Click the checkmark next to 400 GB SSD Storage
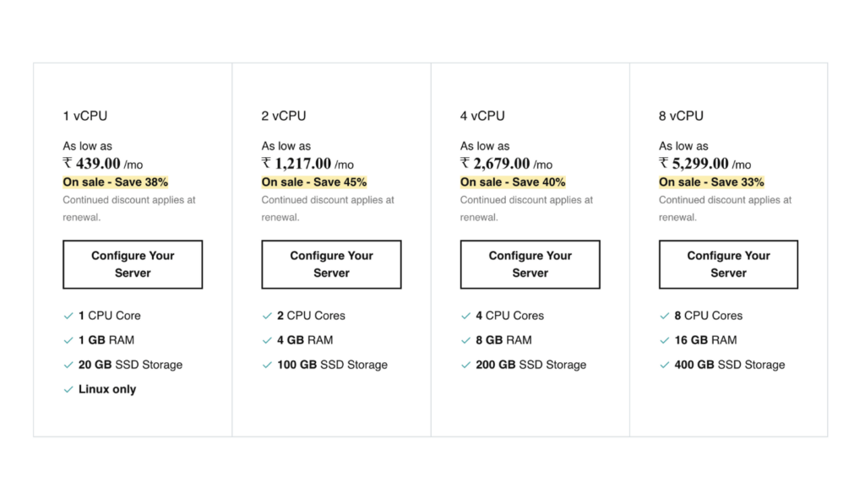Screen dimensions: 865x504 664,365
